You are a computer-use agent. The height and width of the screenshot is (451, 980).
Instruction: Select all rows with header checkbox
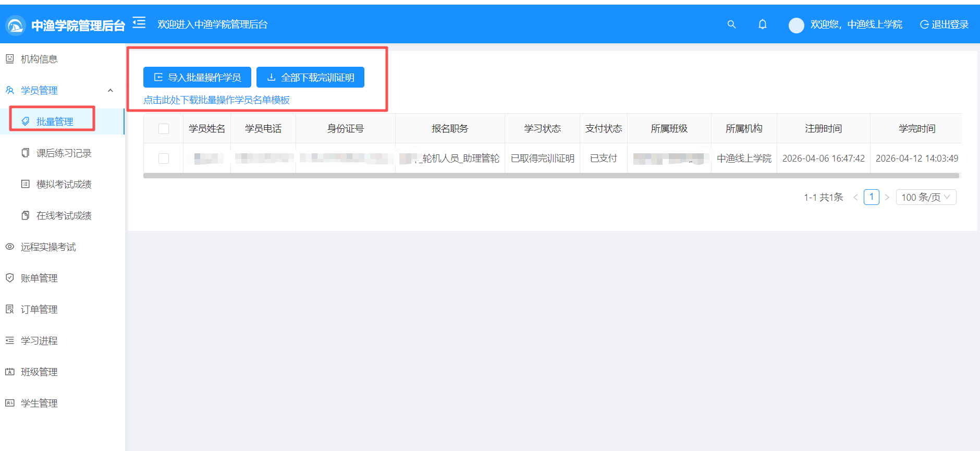[164, 129]
